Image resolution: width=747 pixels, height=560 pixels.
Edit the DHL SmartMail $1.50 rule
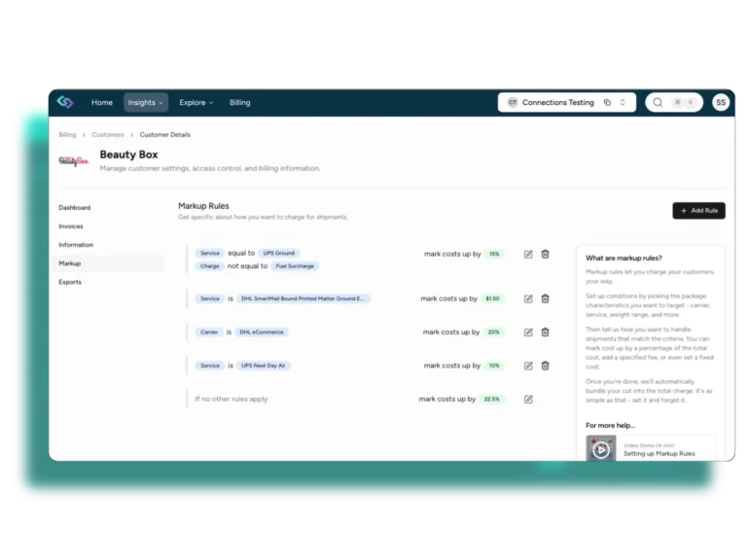(x=528, y=299)
